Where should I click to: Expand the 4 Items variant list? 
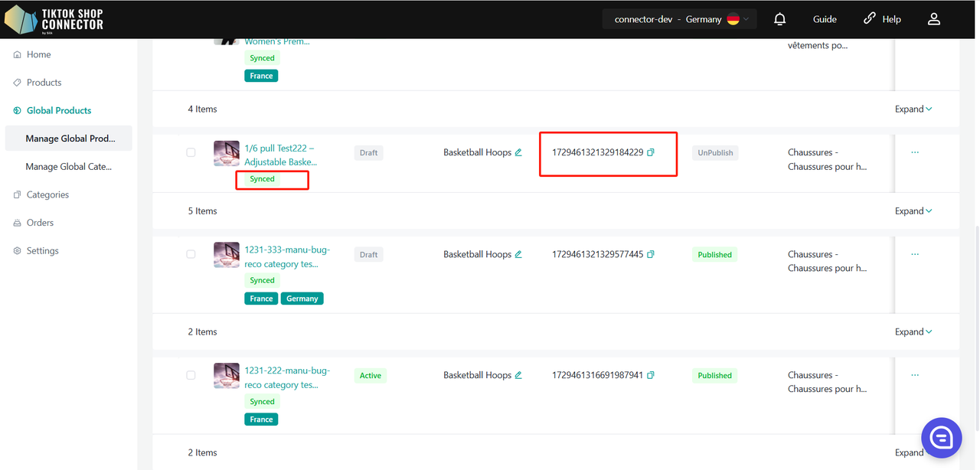(913, 109)
